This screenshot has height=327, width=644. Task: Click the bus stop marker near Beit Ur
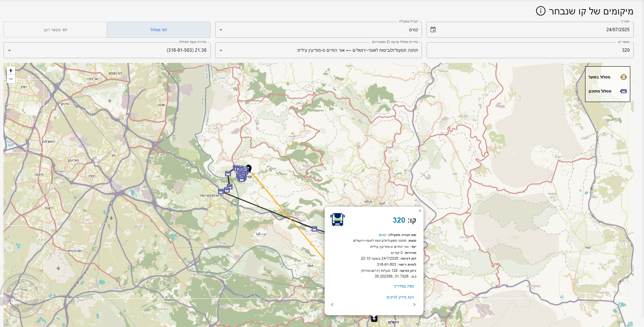coord(314,229)
